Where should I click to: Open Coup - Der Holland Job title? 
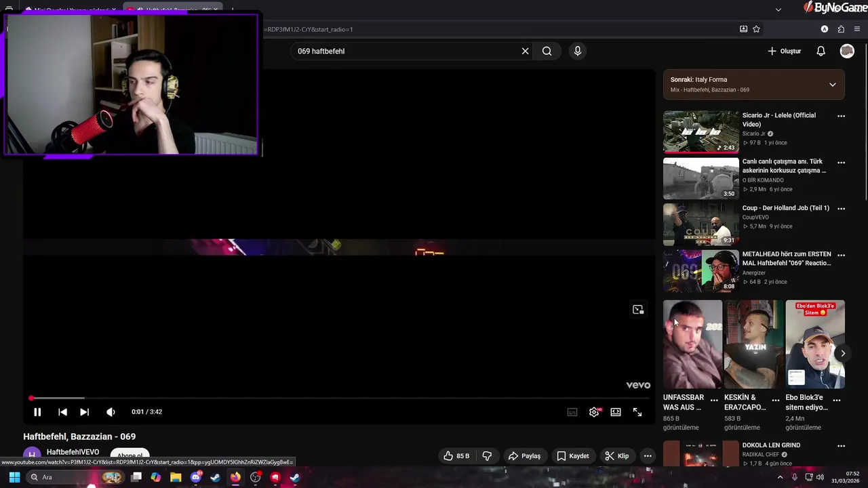785,208
